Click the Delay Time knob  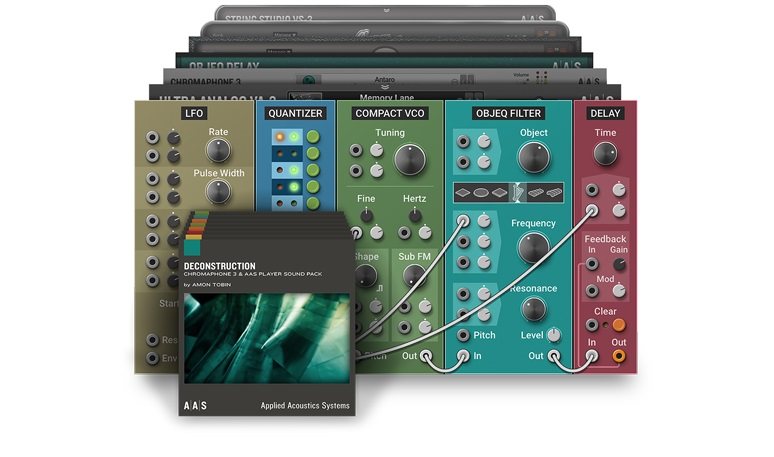(x=605, y=154)
